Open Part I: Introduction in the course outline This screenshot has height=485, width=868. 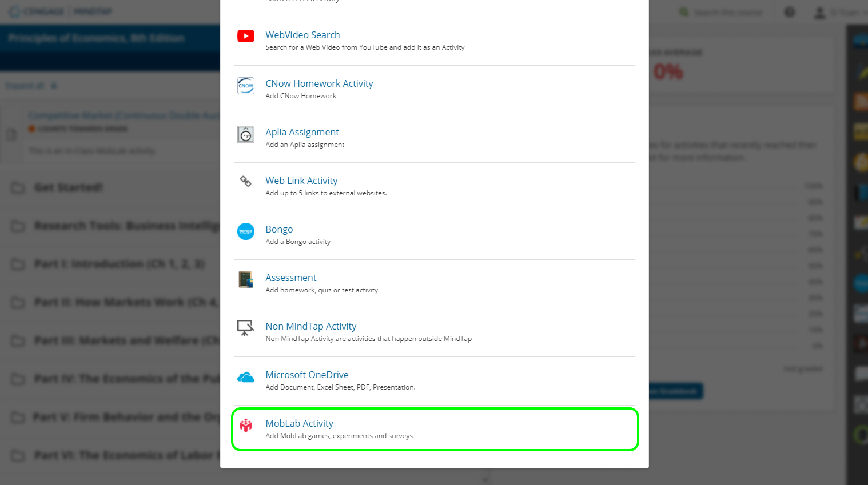(119, 264)
